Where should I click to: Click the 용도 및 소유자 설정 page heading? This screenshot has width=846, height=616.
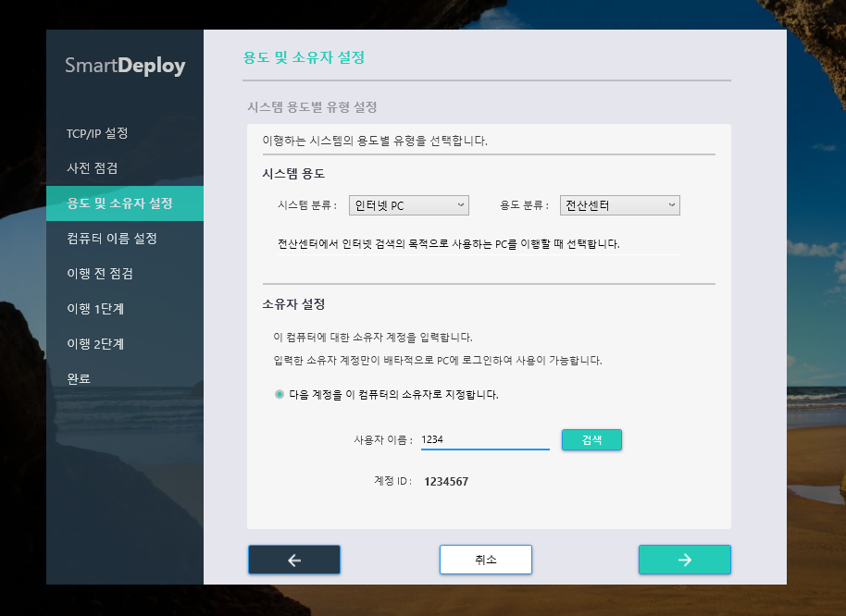coord(304,57)
